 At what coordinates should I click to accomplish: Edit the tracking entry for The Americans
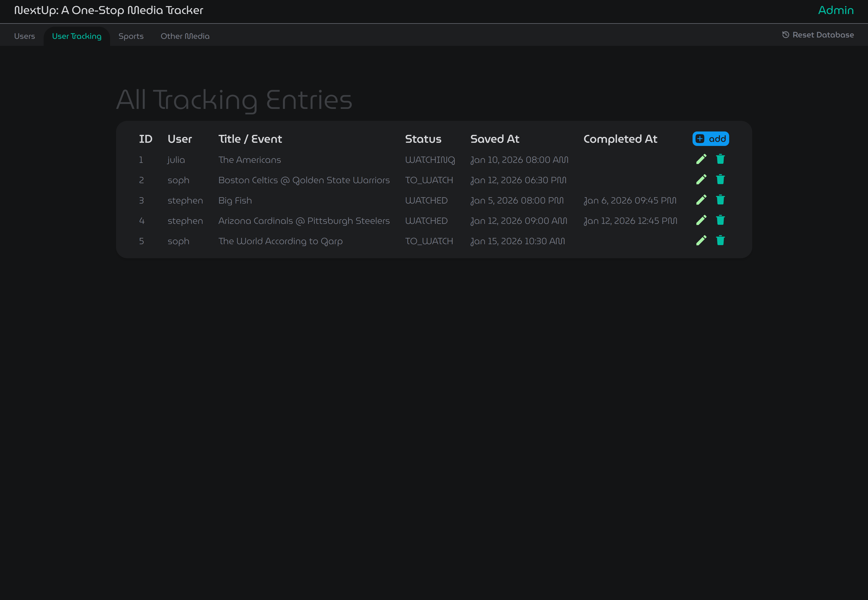(x=701, y=159)
